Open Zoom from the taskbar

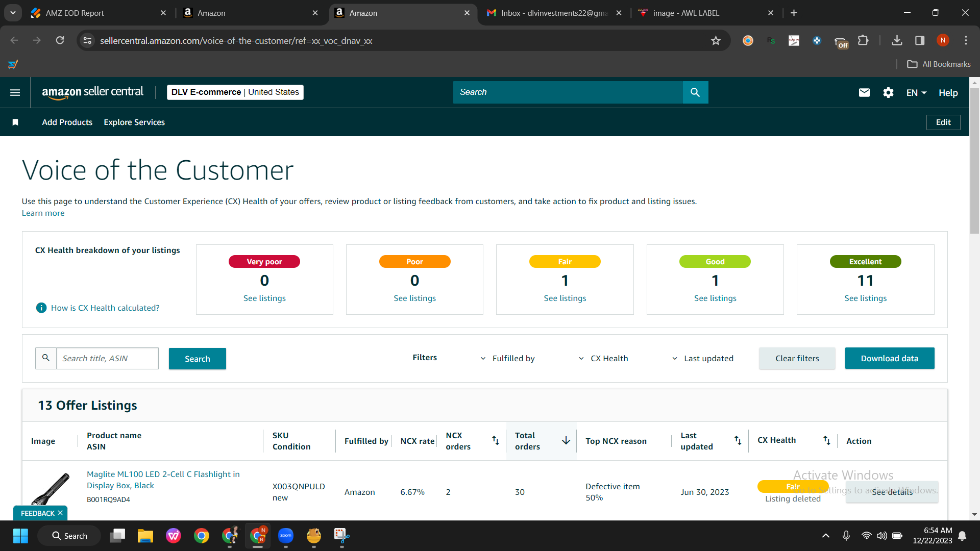[x=286, y=536]
